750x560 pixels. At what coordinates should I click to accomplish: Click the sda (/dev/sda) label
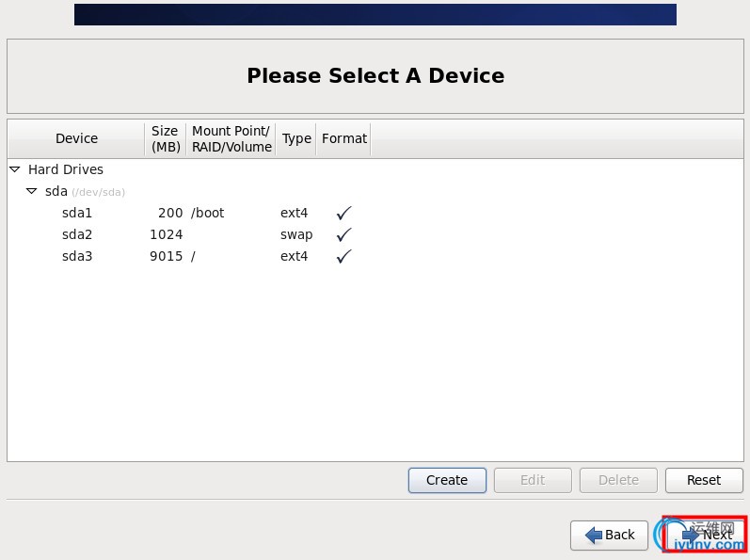tap(85, 191)
